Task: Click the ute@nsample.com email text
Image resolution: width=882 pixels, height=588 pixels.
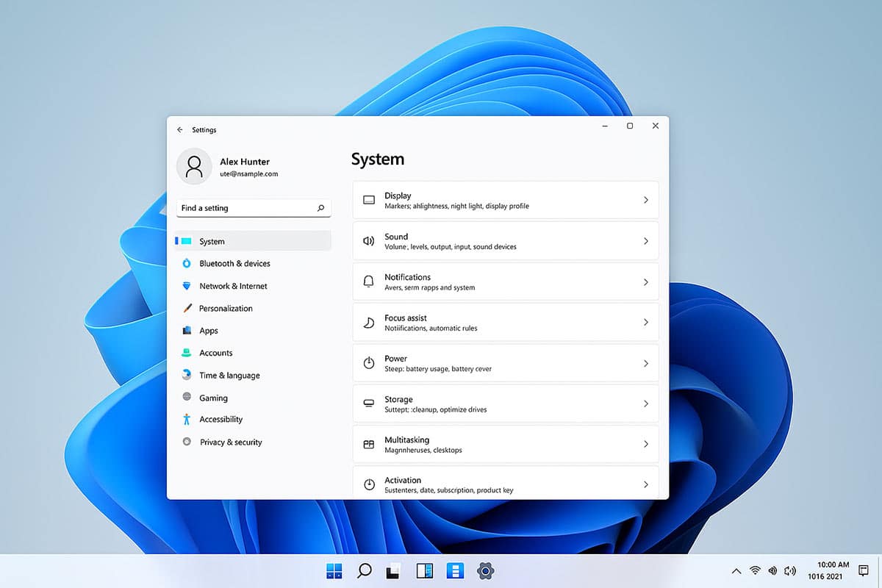Action: click(x=248, y=174)
